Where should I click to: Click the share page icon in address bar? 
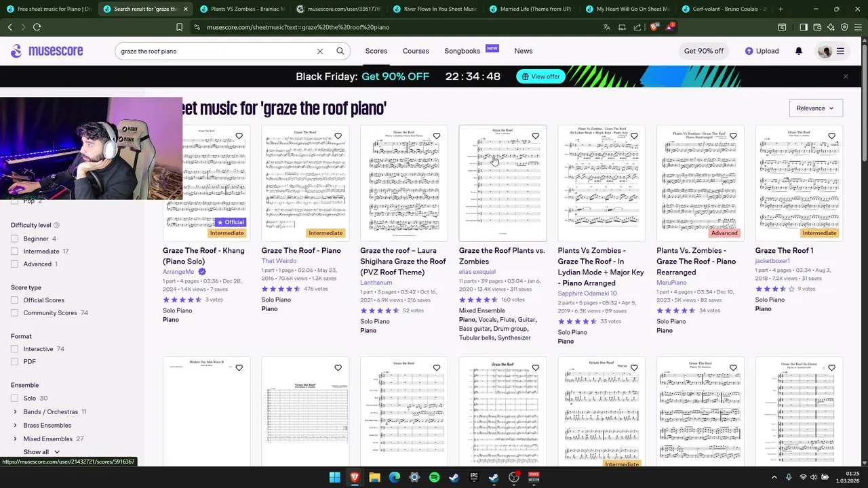[x=637, y=27]
